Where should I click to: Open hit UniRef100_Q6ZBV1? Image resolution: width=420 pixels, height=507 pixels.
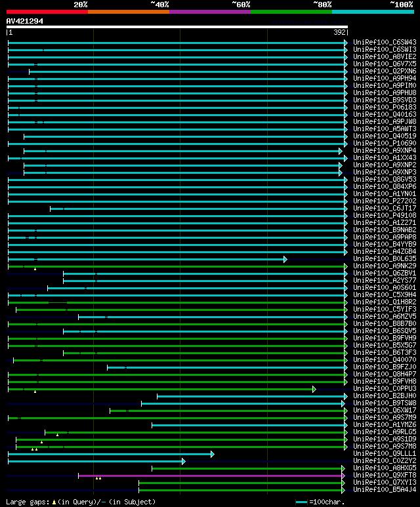[x=385, y=274]
